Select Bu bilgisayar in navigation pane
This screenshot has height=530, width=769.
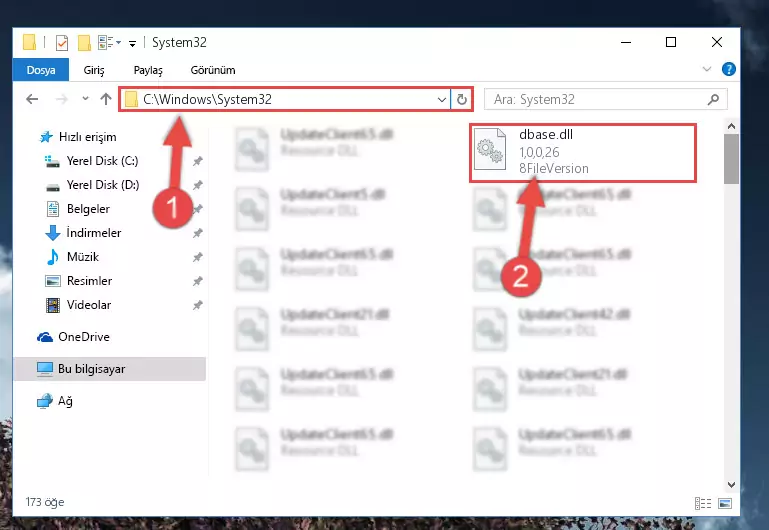point(109,369)
